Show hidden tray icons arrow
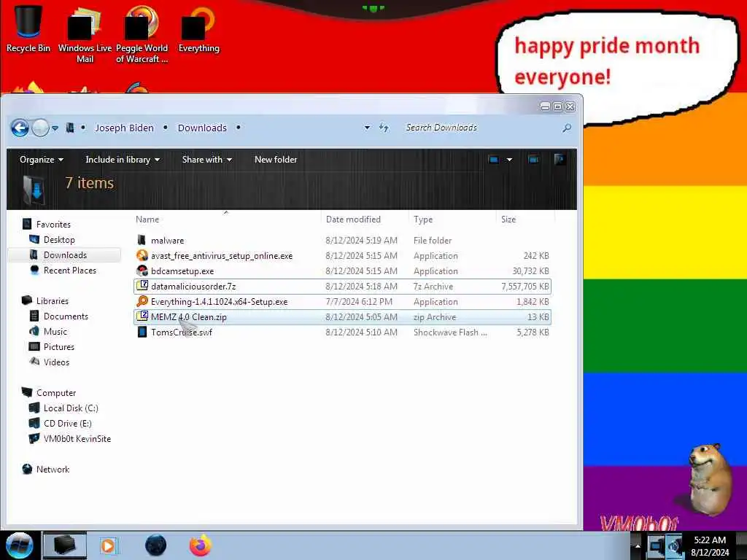 [x=638, y=545]
